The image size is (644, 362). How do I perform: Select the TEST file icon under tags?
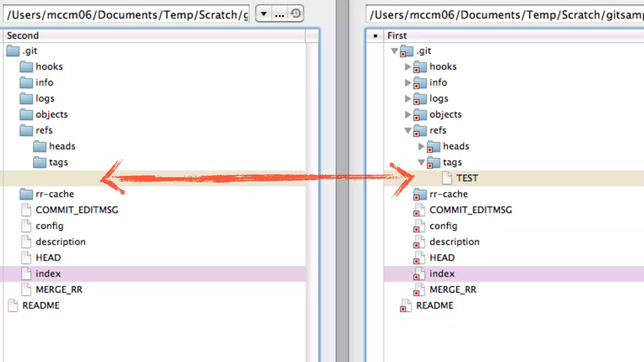point(447,178)
